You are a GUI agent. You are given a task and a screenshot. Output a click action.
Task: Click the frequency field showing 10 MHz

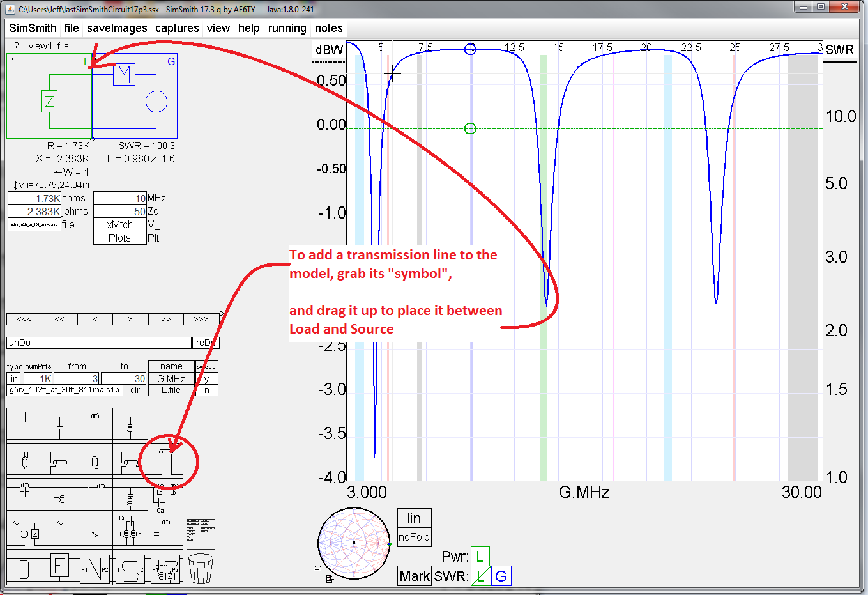click(120, 197)
